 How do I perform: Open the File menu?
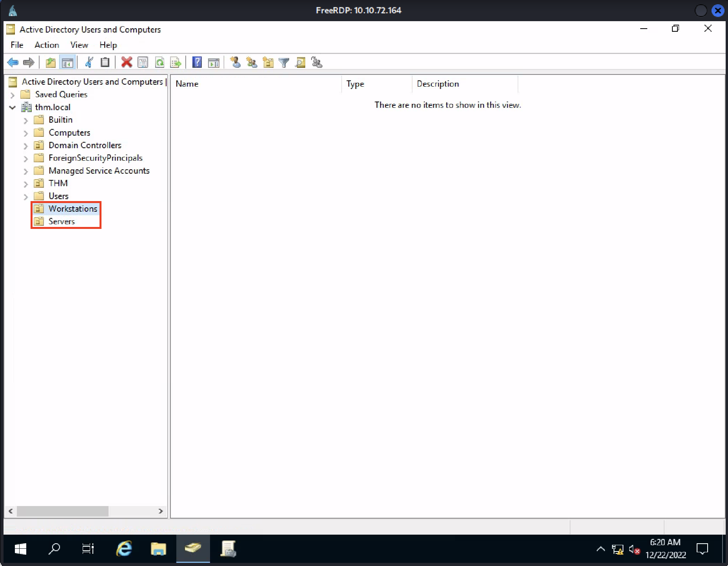tap(17, 45)
